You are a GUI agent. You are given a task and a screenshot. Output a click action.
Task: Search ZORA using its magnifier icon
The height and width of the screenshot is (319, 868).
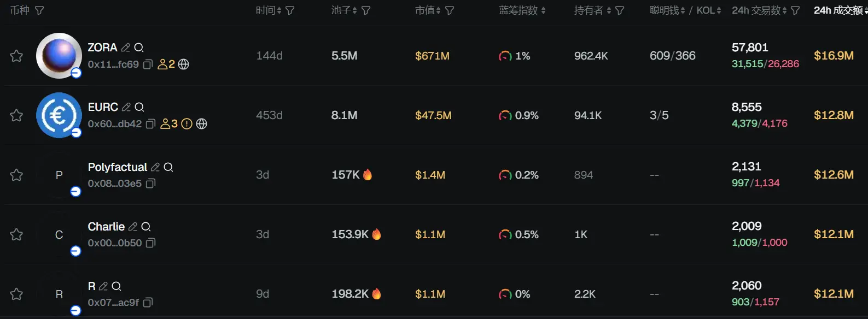point(139,48)
